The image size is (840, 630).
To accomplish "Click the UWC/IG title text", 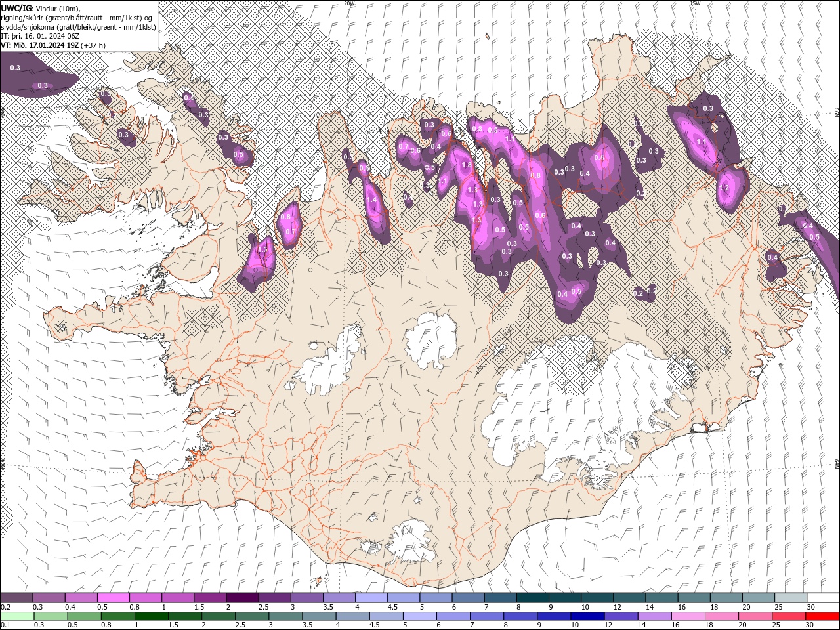I will [16, 8].
